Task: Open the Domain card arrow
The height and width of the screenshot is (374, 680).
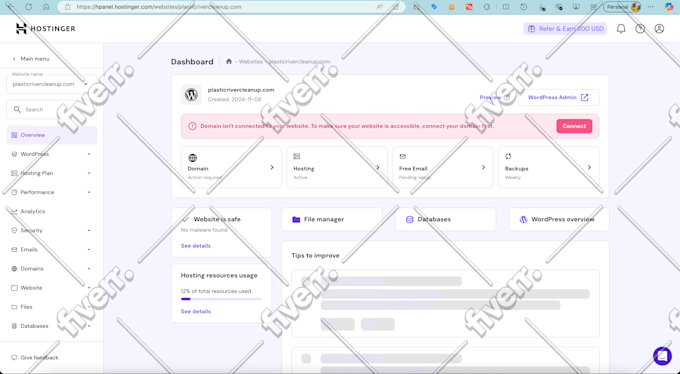Action: (272, 167)
